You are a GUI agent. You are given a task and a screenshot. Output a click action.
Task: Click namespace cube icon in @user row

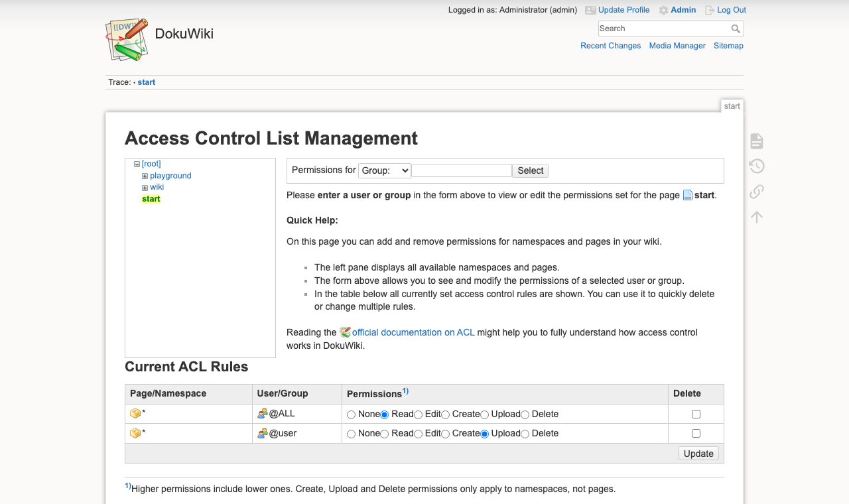[x=135, y=433]
